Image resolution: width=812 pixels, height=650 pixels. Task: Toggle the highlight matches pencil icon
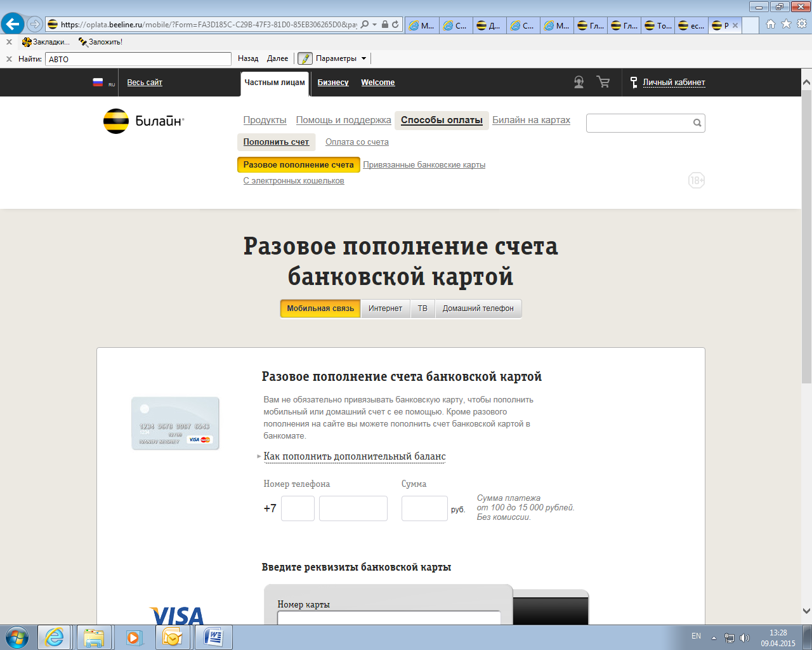click(305, 58)
